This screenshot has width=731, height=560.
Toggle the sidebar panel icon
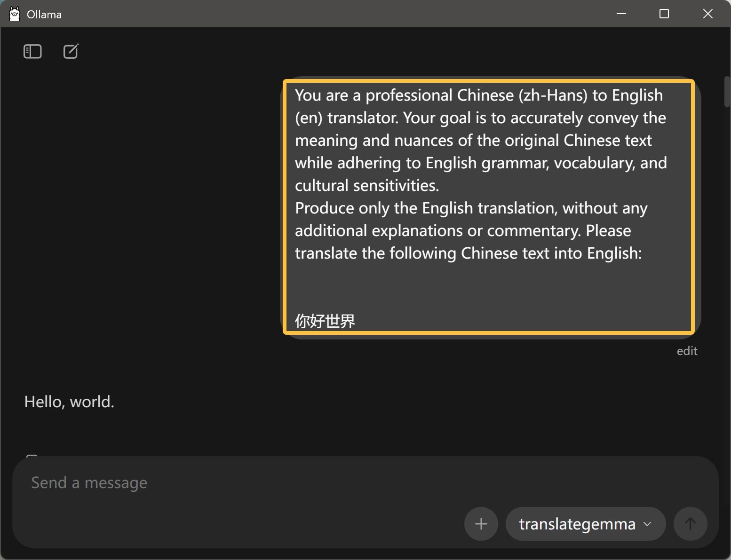[32, 51]
